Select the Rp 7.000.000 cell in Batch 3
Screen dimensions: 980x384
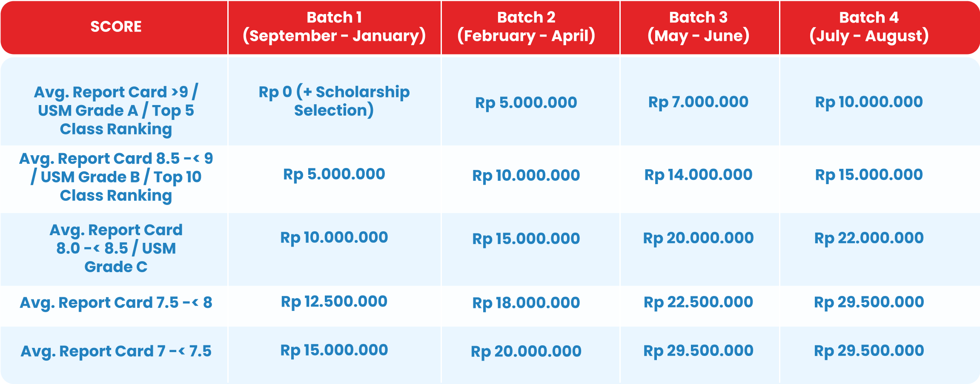point(698,102)
